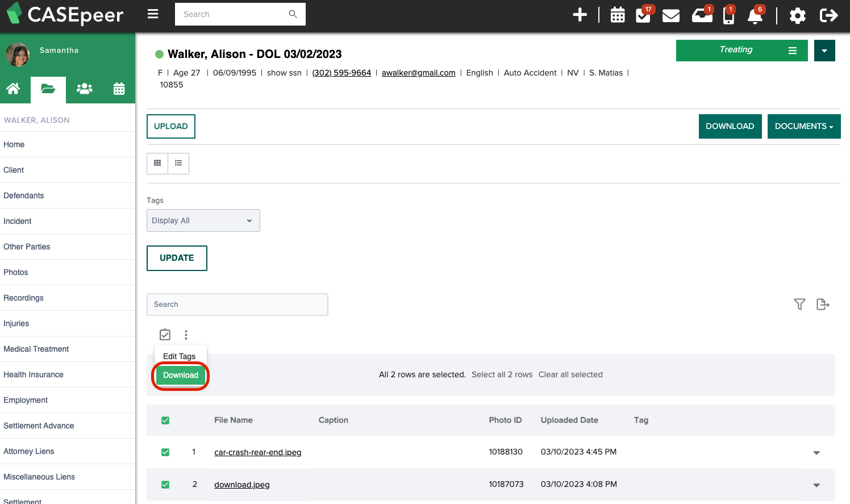
Task: Open the Settlement Advance sidebar item
Action: [x=68, y=426]
